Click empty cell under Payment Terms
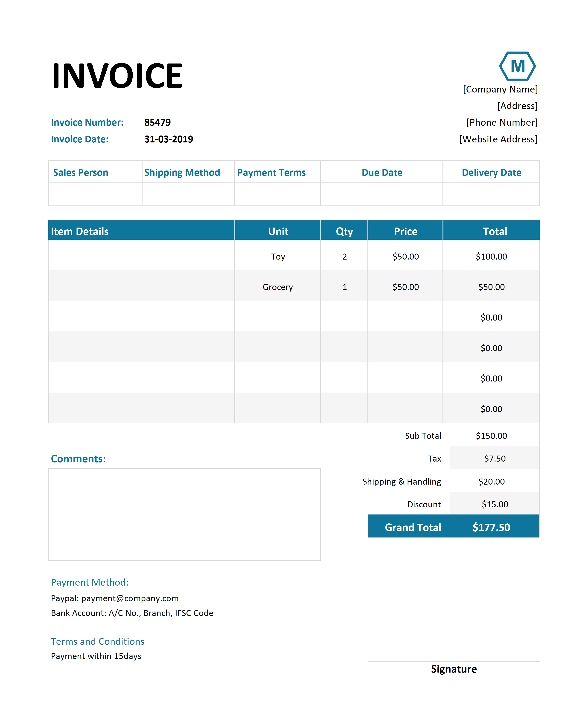 (278, 195)
